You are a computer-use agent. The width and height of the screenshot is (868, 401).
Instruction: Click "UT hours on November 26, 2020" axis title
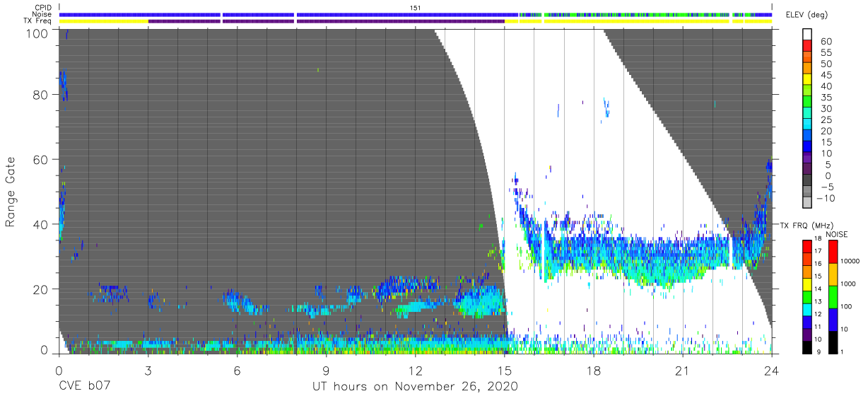pos(416,387)
